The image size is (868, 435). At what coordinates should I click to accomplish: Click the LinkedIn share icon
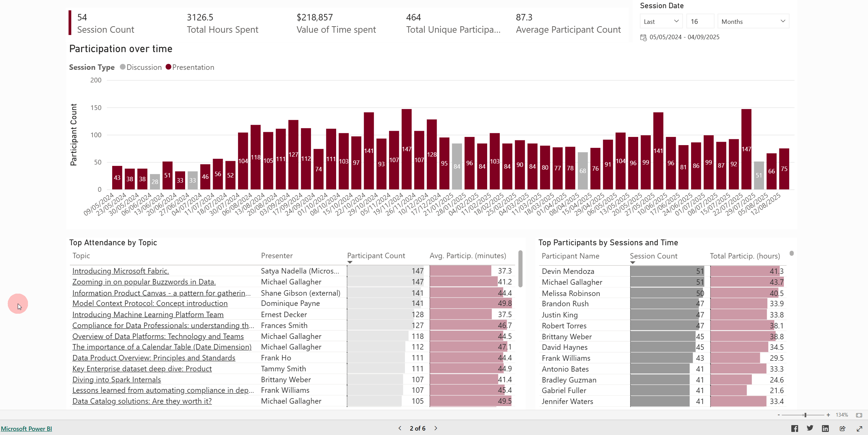pyautogui.click(x=825, y=429)
